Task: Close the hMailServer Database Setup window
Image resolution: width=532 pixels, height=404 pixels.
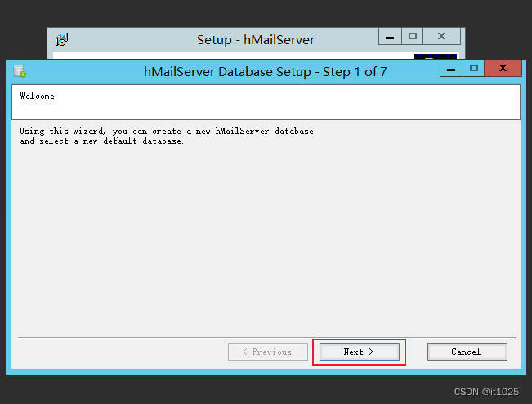Action: pos(503,68)
